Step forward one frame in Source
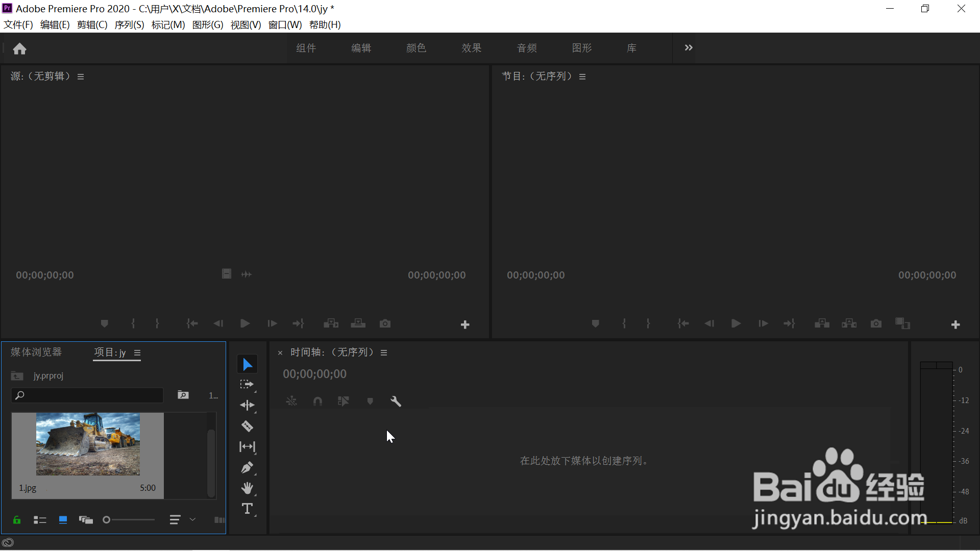The width and height of the screenshot is (980, 551). point(272,323)
